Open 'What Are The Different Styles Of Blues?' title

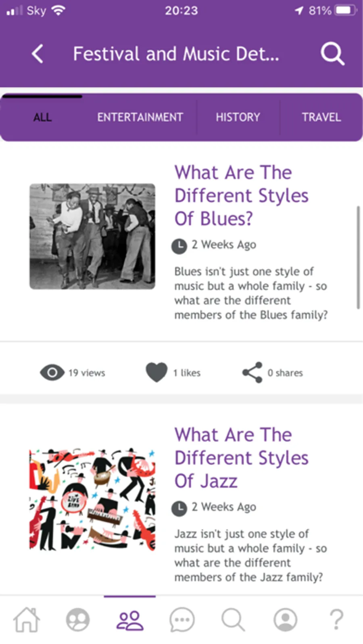point(241,195)
